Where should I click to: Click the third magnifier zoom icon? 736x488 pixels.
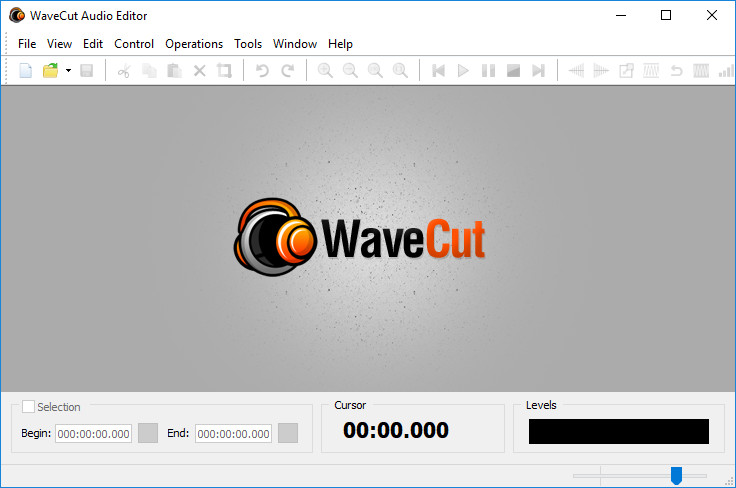click(375, 71)
